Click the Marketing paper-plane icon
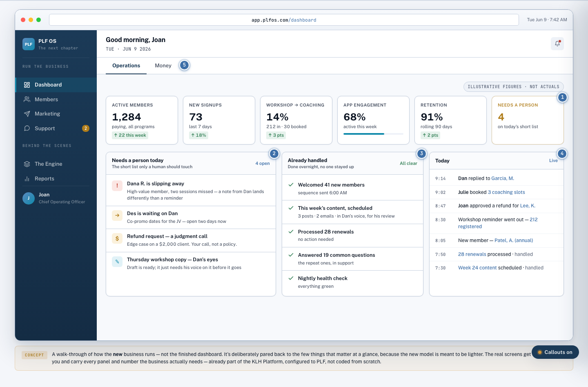This screenshot has height=387, width=588. pos(27,114)
